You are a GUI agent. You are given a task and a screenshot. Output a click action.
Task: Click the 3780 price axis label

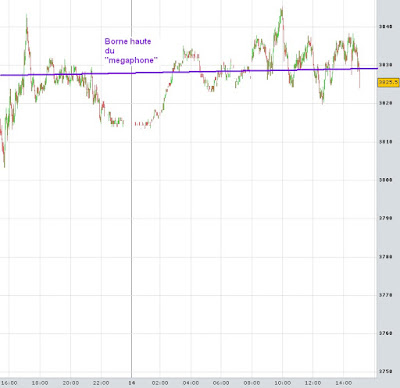point(386,257)
